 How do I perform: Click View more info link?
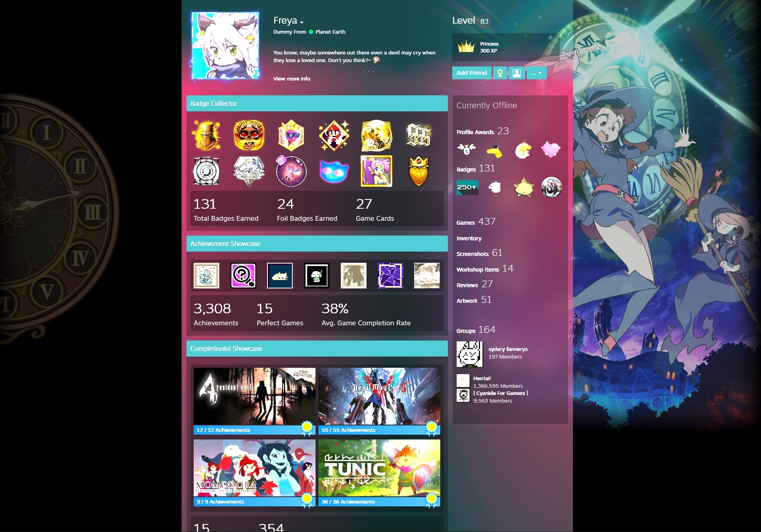pos(291,79)
